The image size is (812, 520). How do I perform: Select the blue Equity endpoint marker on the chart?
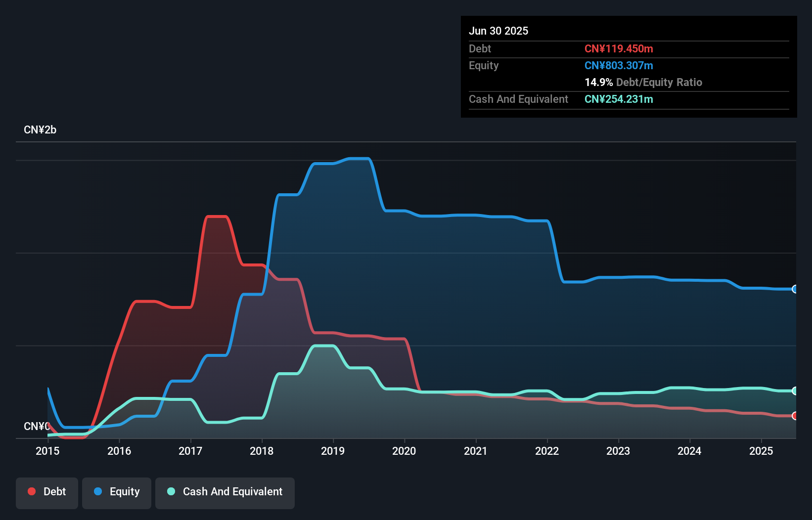tap(795, 289)
